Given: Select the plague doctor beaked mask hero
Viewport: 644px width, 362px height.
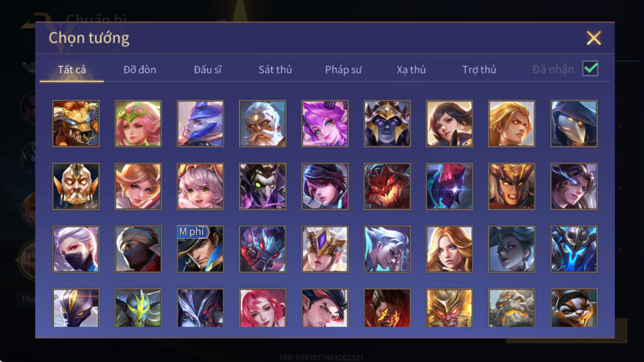Looking at the screenshot, I should click(574, 124).
